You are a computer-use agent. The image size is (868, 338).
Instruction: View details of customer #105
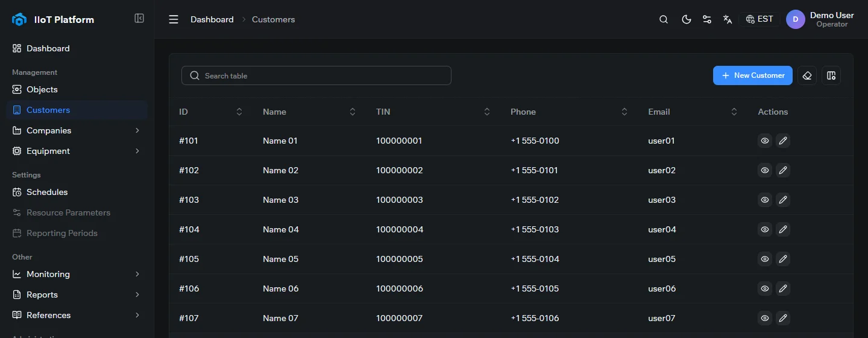(x=765, y=259)
